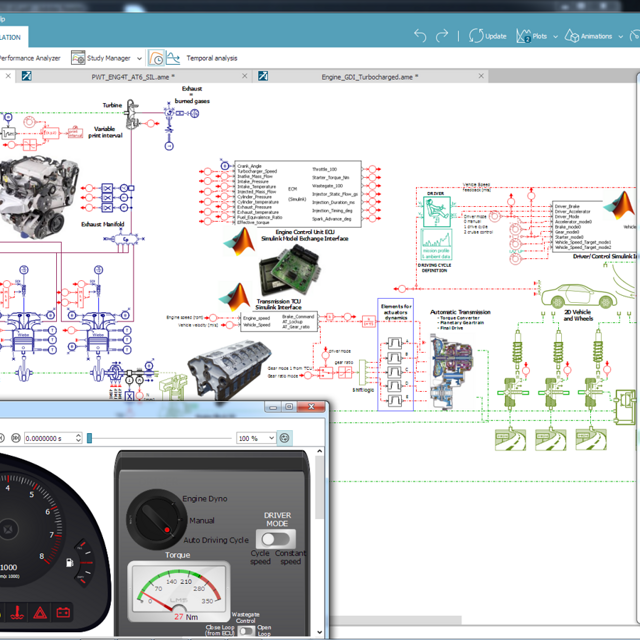Image resolution: width=640 pixels, height=640 pixels.
Task: Select the leftmost road profile icon
Action: coord(510,440)
